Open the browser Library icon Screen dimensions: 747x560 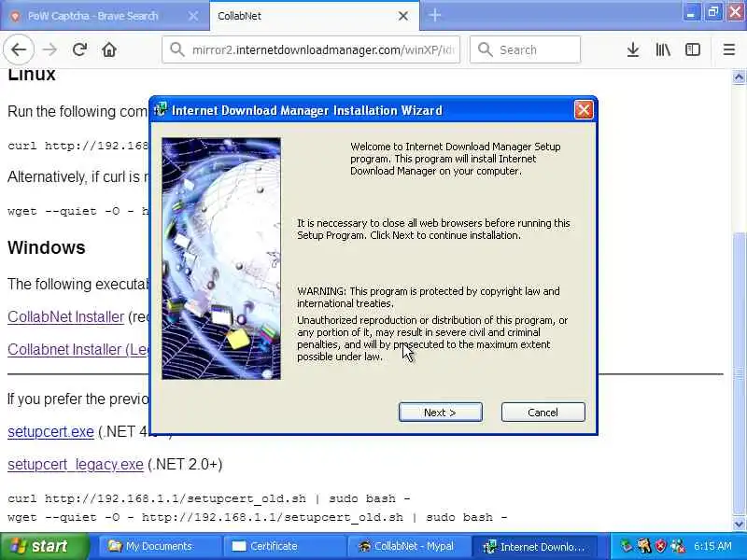click(663, 49)
